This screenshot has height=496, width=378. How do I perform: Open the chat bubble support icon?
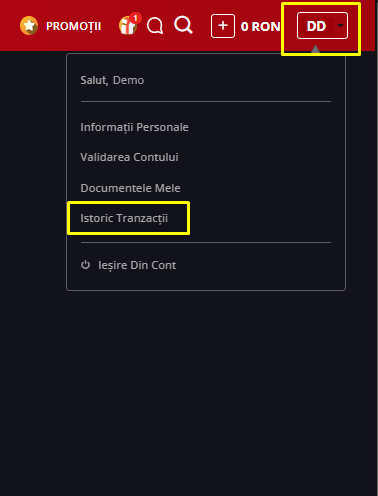coord(155,26)
